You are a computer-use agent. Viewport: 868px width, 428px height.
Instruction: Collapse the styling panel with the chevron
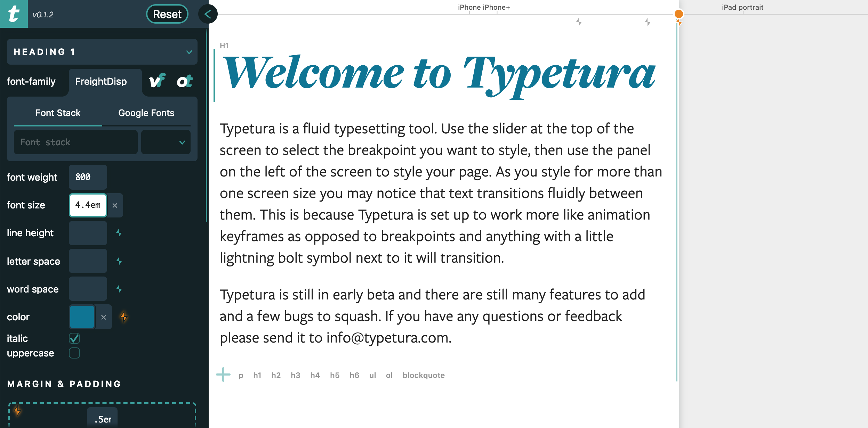(208, 14)
